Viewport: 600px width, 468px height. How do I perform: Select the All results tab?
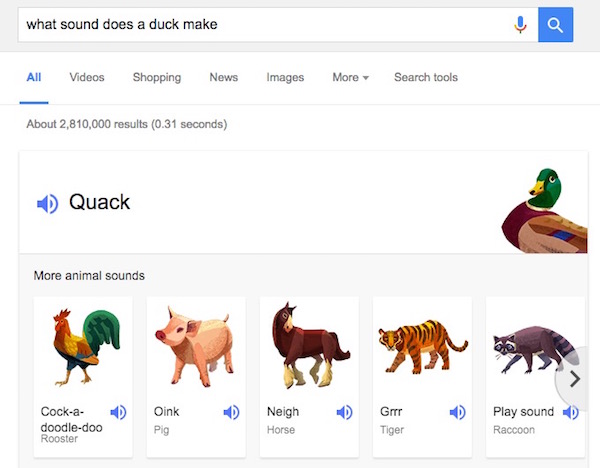pos(34,77)
